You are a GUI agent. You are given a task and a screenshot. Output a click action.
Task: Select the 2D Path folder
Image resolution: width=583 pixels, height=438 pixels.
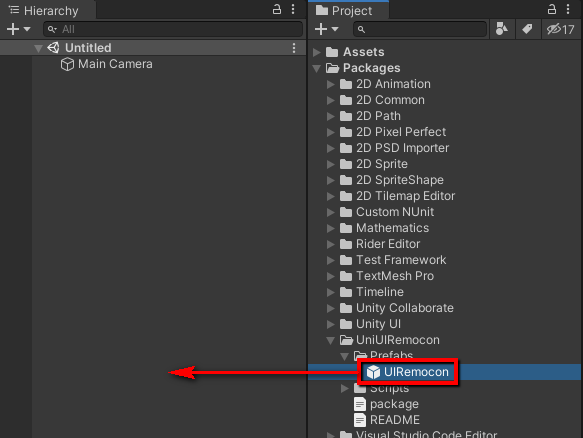(x=379, y=116)
